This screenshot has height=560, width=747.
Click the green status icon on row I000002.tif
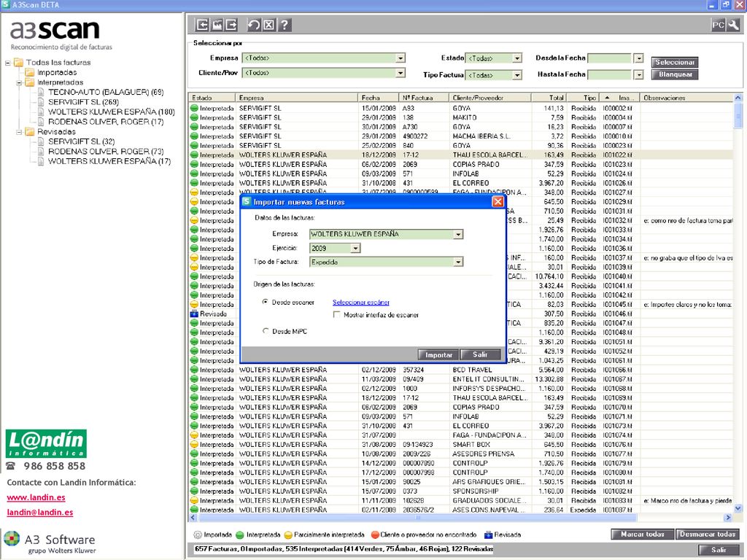point(194,108)
